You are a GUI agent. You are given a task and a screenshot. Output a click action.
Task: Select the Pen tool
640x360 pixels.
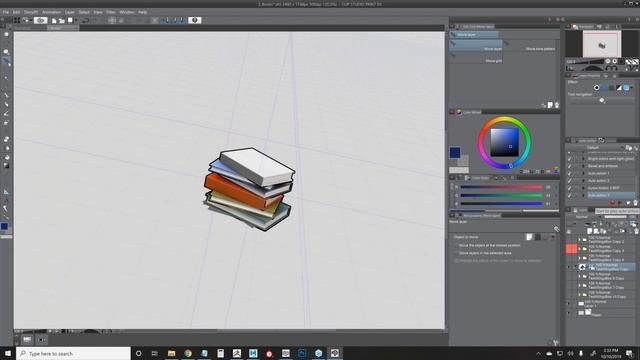(6, 96)
